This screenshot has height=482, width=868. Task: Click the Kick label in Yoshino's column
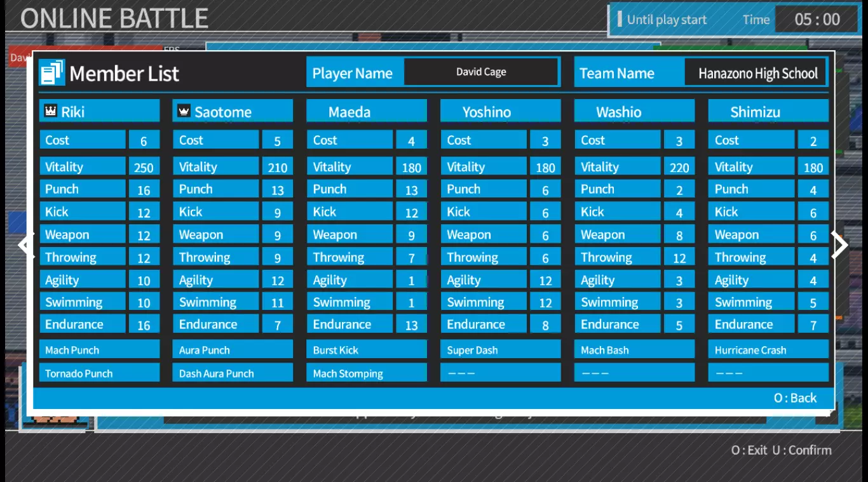click(x=484, y=212)
